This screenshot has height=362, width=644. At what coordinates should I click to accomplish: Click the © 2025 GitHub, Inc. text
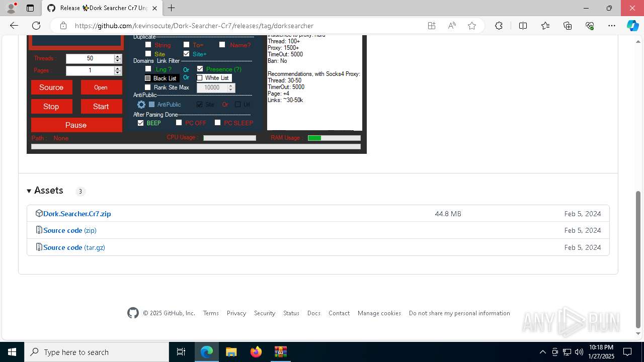pyautogui.click(x=169, y=313)
